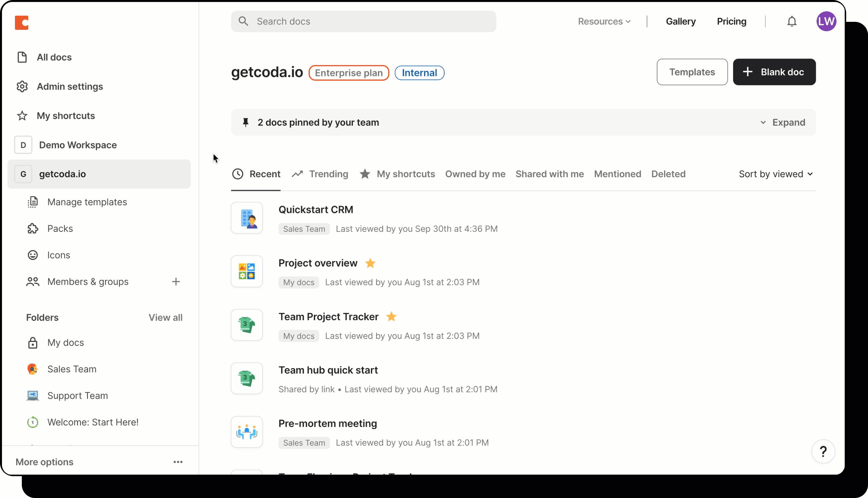
Task: Click the pin icon beside pinned docs
Action: (246, 122)
